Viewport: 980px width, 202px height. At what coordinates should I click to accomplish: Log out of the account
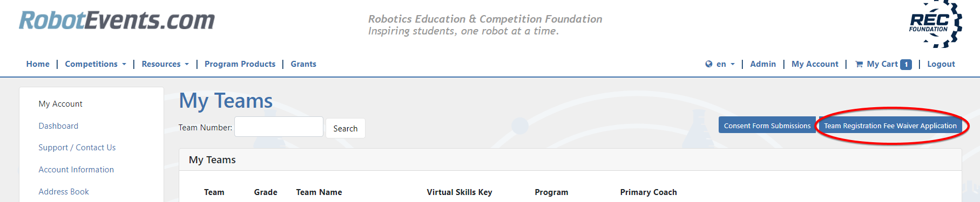tap(941, 64)
